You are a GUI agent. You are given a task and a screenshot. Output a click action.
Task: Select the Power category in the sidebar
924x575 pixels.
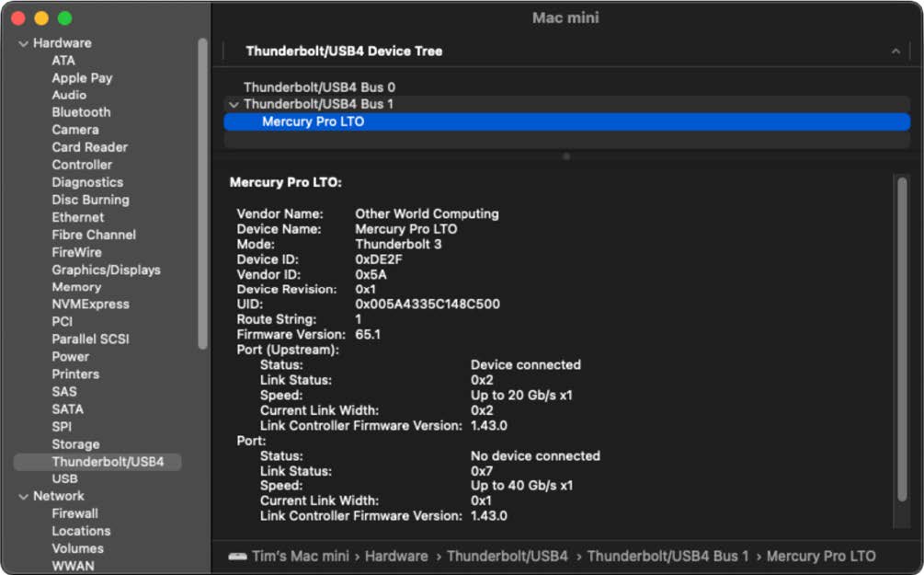(x=68, y=357)
